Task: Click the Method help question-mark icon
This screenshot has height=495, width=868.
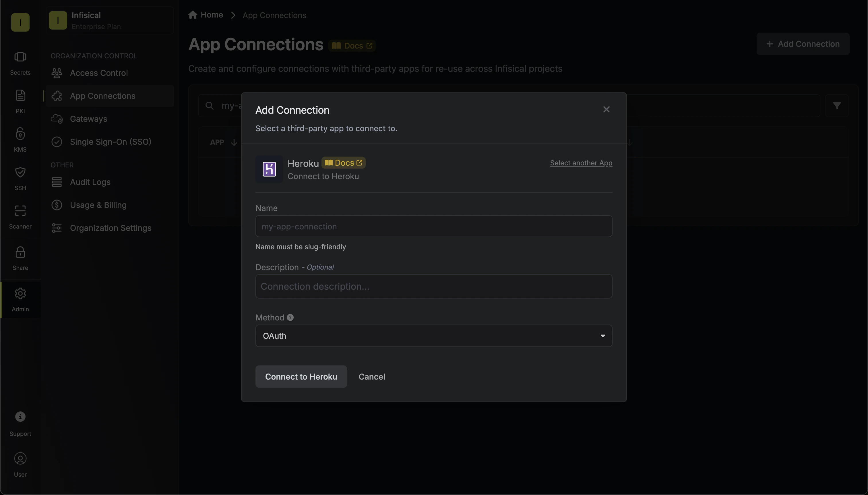Action: [x=290, y=318]
